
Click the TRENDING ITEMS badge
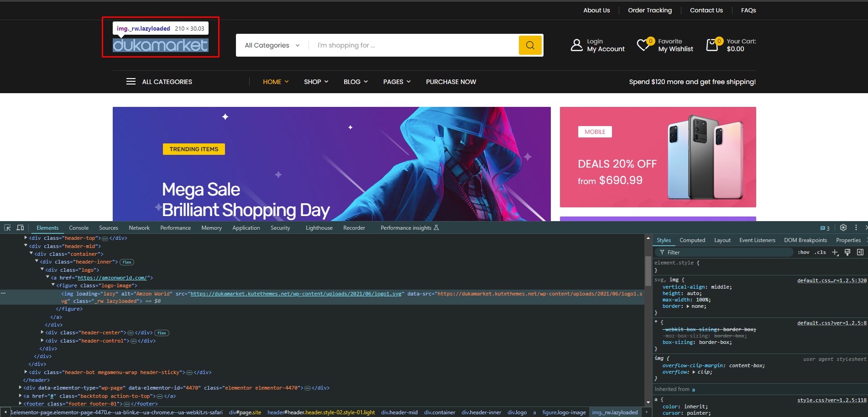click(194, 149)
